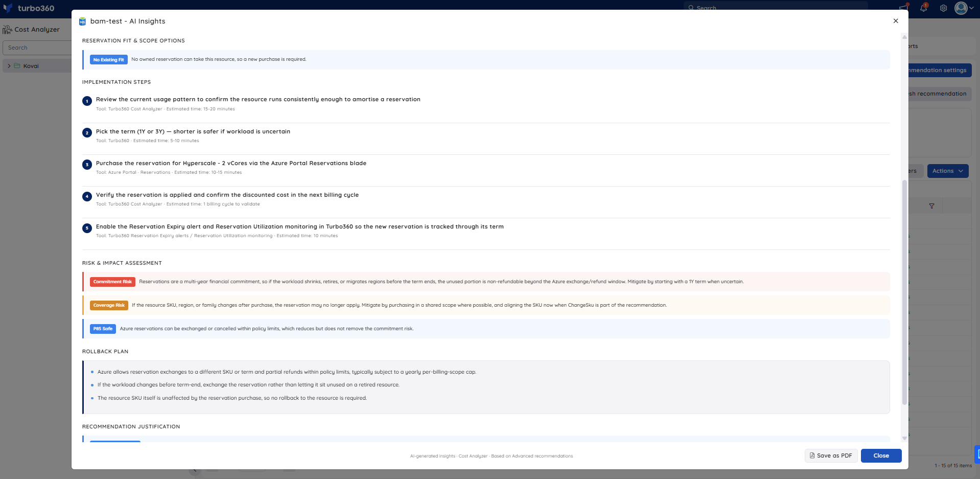Click 'Azure allows reservation exchanges' rollback bullet

287,372
